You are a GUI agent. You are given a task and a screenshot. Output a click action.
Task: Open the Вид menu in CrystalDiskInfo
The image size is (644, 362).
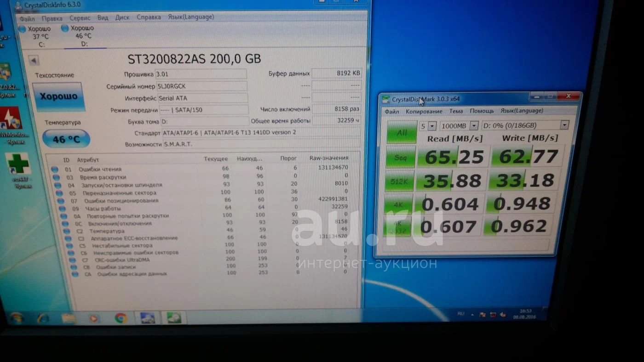(x=103, y=17)
